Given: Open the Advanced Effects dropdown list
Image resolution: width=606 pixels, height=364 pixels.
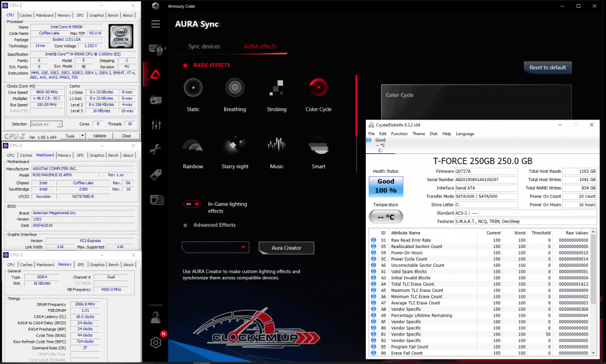Looking at the screenshot, I should point(215,247).
